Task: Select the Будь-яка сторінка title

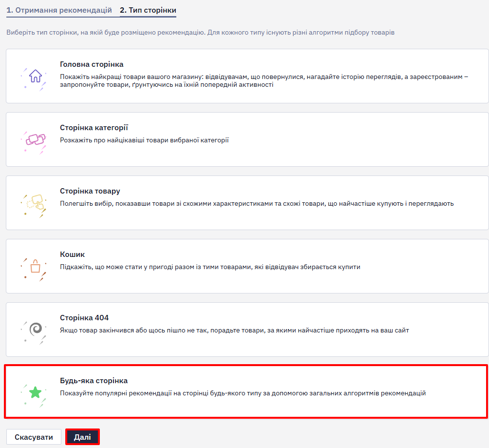Action: [x=94, y=381]
